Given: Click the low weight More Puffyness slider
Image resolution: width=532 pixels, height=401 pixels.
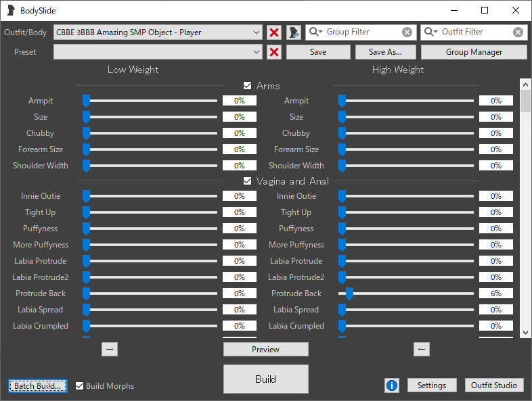Looking at the screenshot, I should coord(150,245).
